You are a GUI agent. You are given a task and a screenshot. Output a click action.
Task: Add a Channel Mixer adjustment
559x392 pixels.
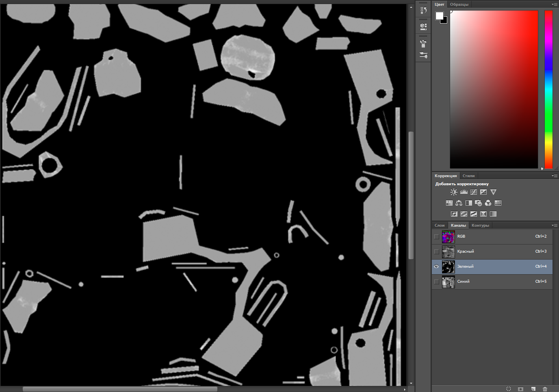pos(488,203)
